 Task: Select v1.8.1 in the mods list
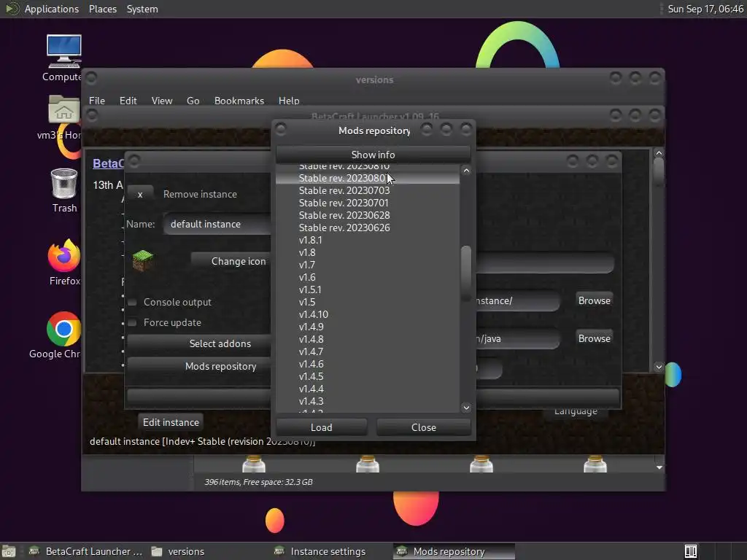click(368, 240)
